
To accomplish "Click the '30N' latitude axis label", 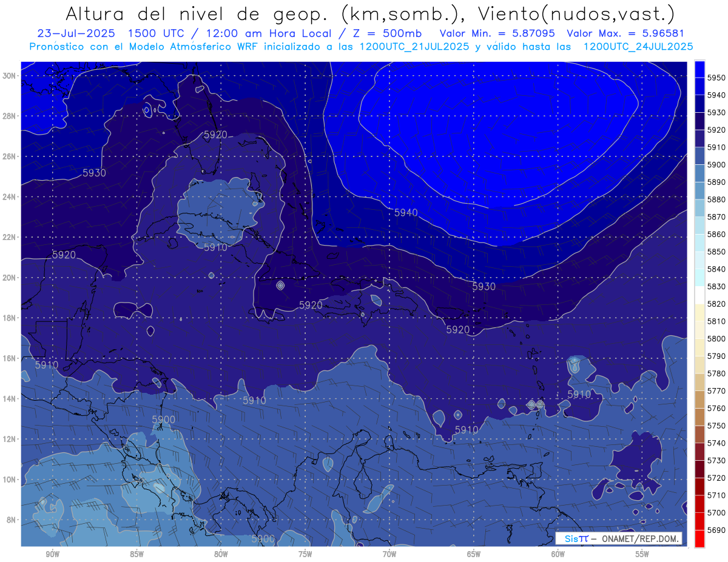I will coord(9,76).
